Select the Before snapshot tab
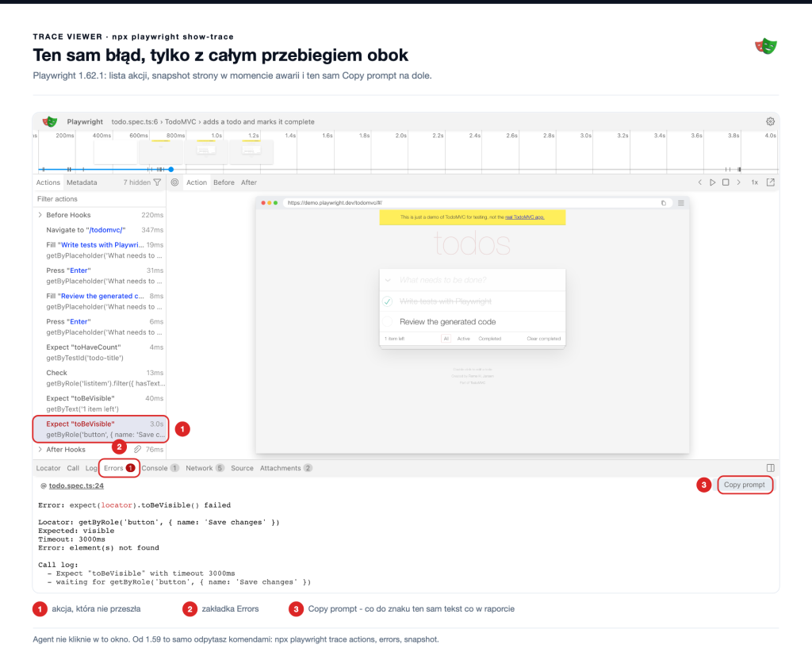This screenshot has height=656, width=812. [x=224, y=182]
